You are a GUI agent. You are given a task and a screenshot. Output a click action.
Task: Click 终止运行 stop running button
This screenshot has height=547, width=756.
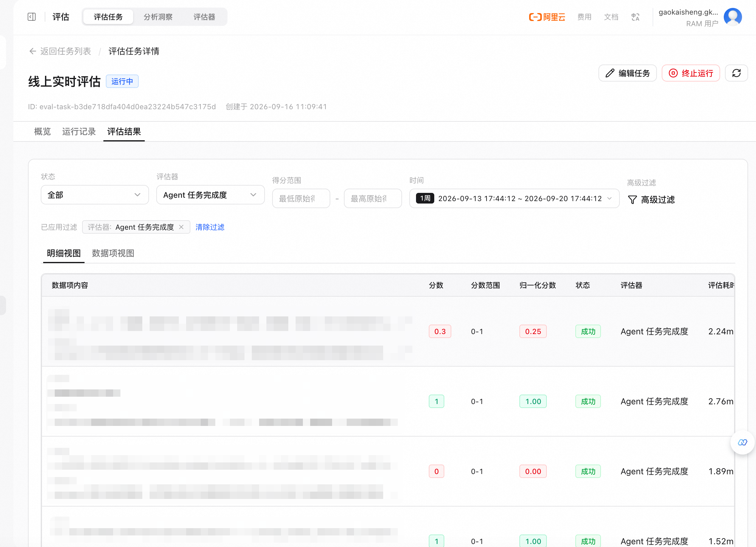pos(691,73)
